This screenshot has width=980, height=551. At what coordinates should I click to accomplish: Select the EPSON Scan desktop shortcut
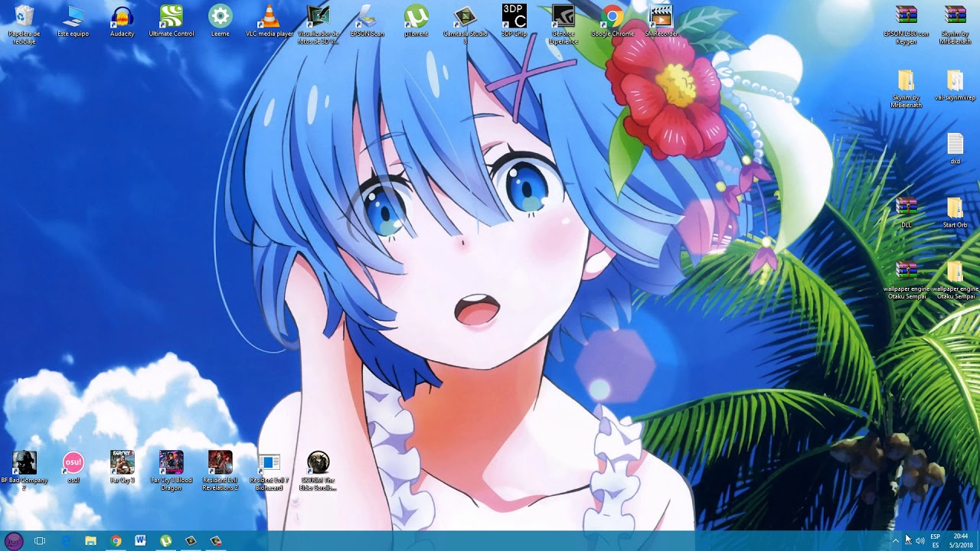coord(367,21)
